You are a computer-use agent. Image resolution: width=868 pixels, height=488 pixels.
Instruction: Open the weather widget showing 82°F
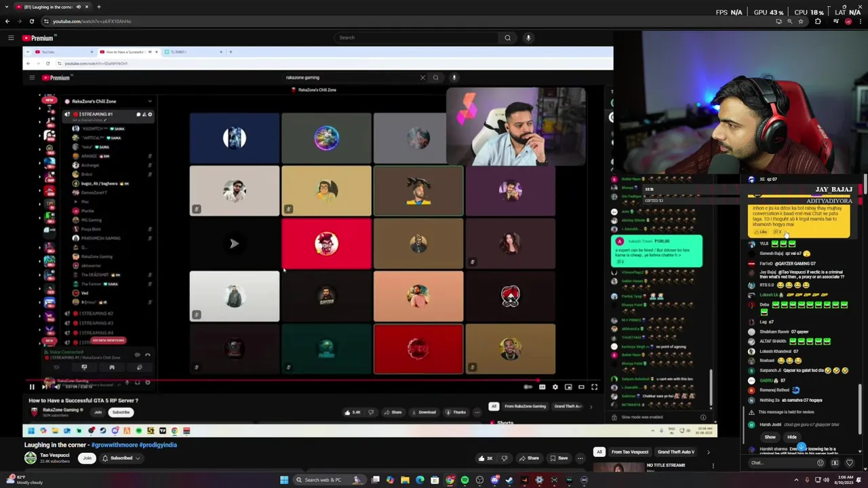[24, 480]
